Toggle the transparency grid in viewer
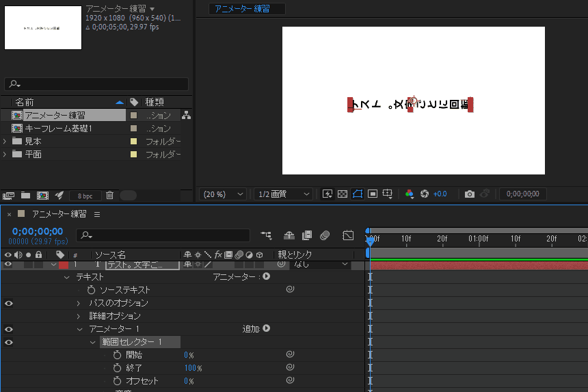Screen dimensions: 588x392 click(x=343, y=194)
